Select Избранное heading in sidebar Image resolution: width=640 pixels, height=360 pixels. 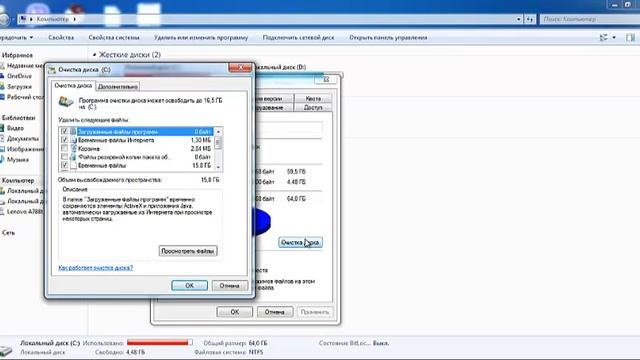point(17,55)
